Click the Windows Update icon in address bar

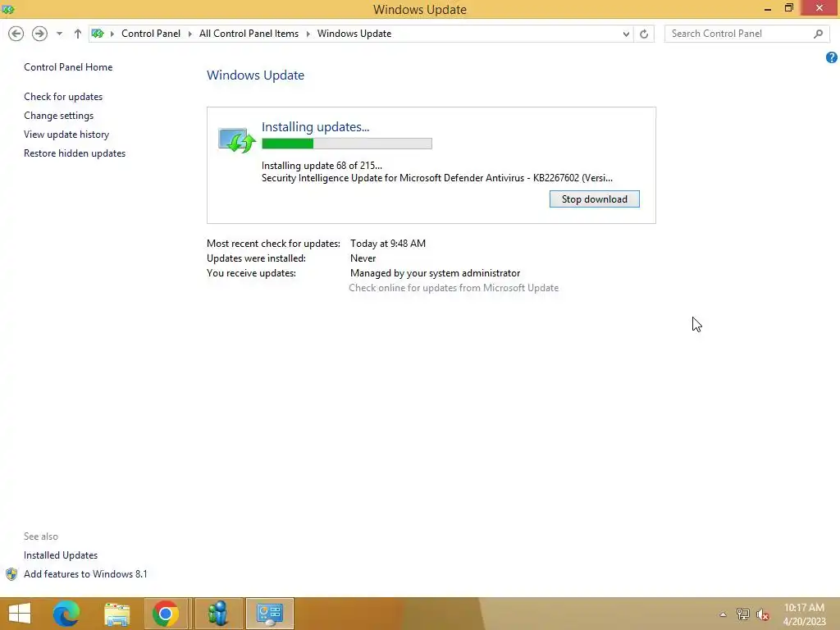point(97,34)
